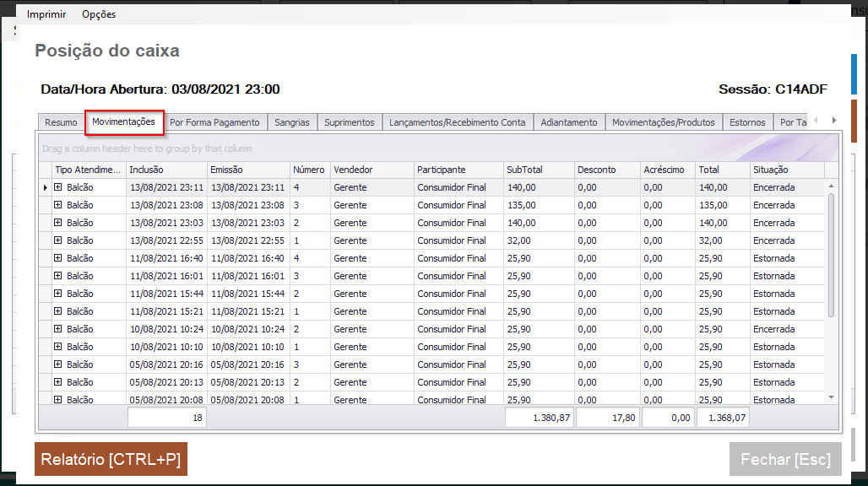Open the Opções menu
Viewport: 868px width, 486px height.
pos(99,14)
